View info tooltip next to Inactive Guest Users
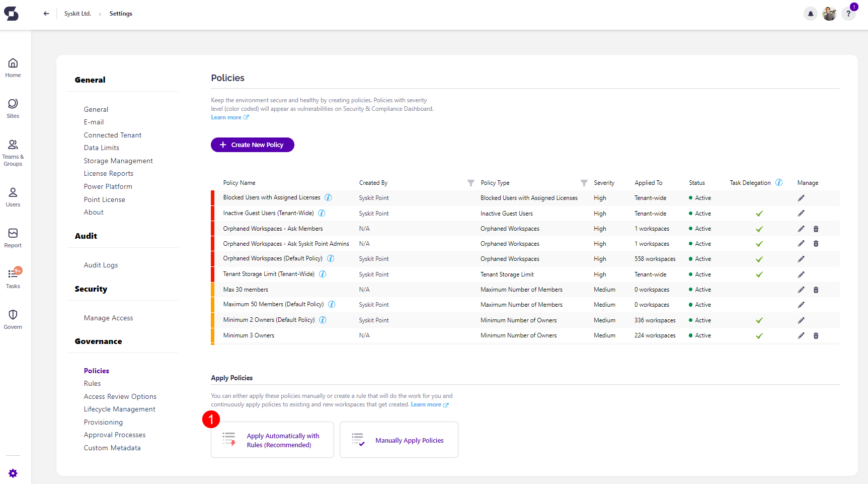Viewport: 868px width, 484px height. tap(322, 213)
